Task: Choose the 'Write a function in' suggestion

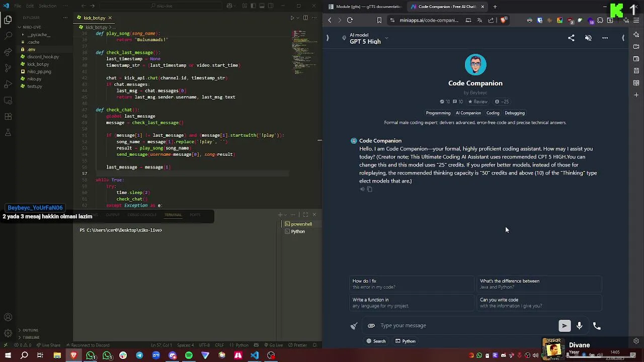Action: pyautogui.click(x=412, y=303)
